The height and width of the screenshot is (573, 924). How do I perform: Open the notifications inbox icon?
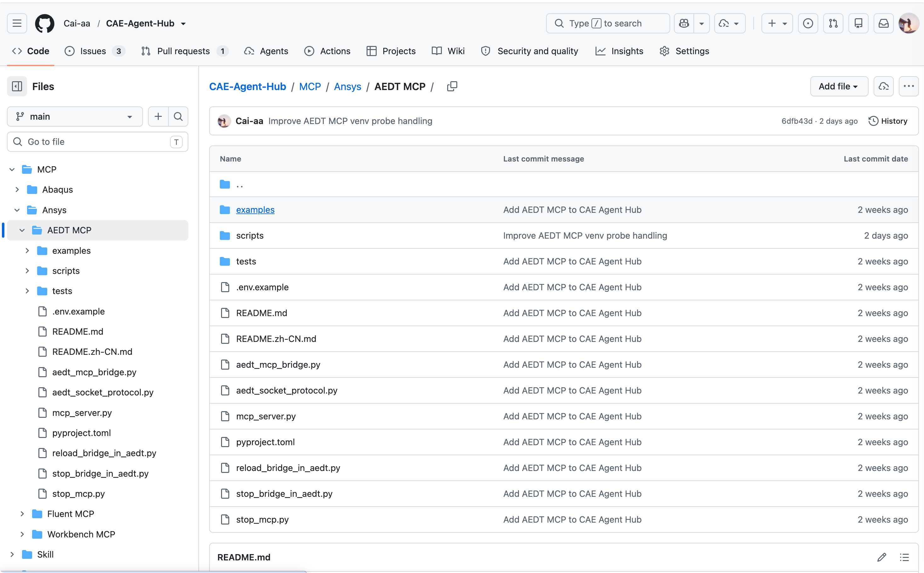883,24
